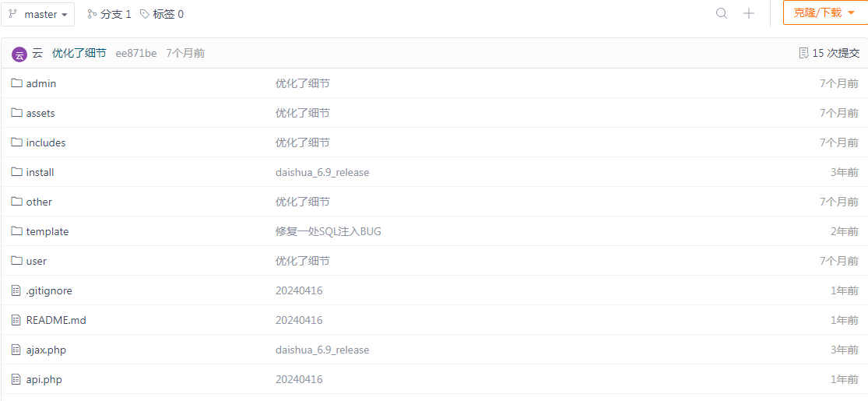This screenshot has height=401, width=868.
Task: Show the 标签 0 tags list
Action: click(168, 14)
